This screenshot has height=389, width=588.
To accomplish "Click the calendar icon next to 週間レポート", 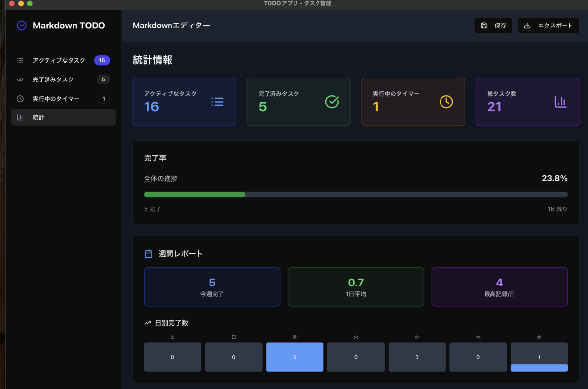I will [148, 254].
